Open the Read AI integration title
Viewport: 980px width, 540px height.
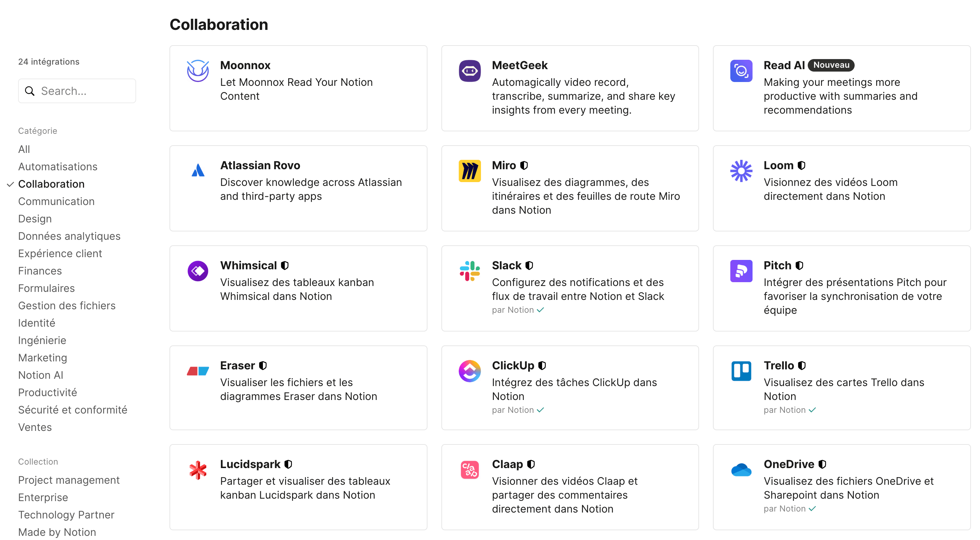pos(784,65)
